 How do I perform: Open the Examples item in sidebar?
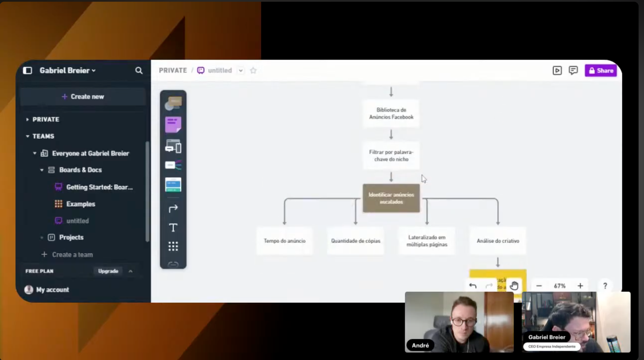(80, 204)
